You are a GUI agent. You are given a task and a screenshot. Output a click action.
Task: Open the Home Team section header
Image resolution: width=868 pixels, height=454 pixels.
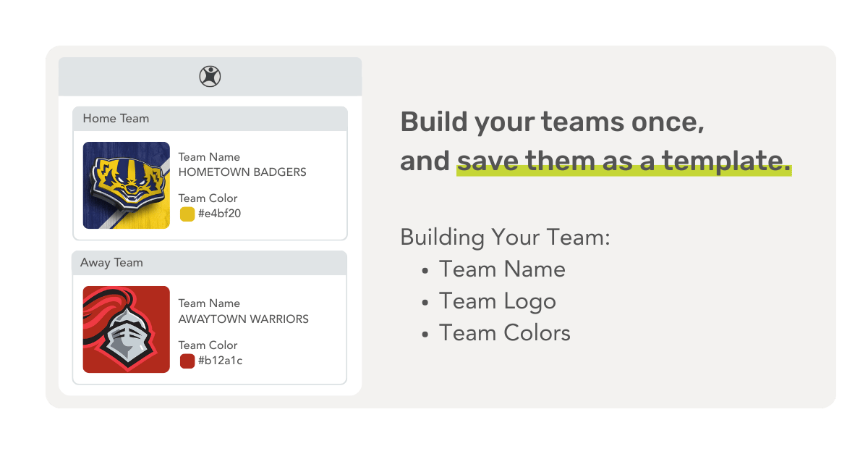click(x=210, y=118)
